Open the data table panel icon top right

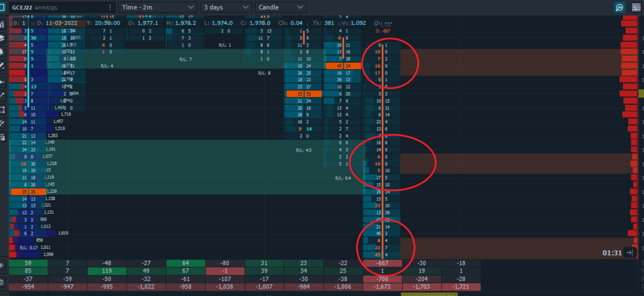636,7
